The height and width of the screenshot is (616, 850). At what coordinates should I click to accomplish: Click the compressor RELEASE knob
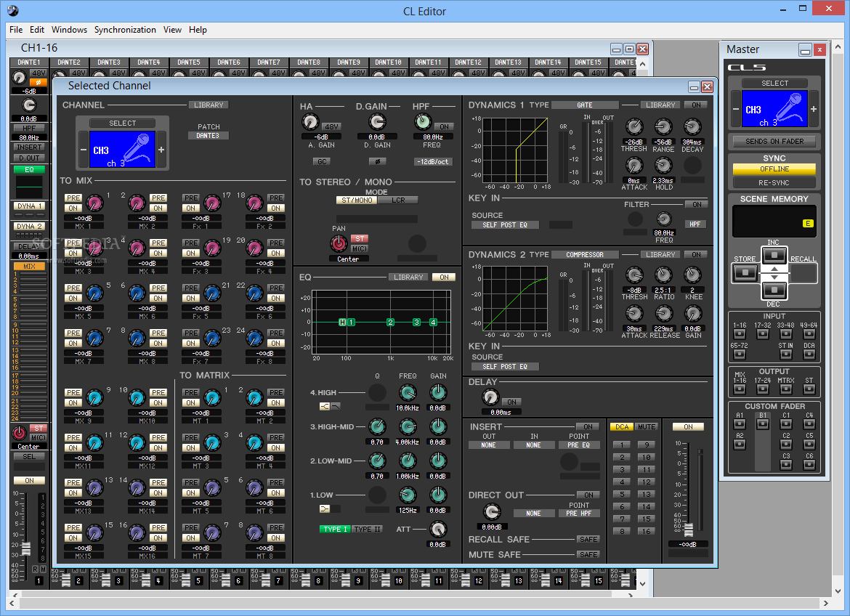[x=663, y=313]
